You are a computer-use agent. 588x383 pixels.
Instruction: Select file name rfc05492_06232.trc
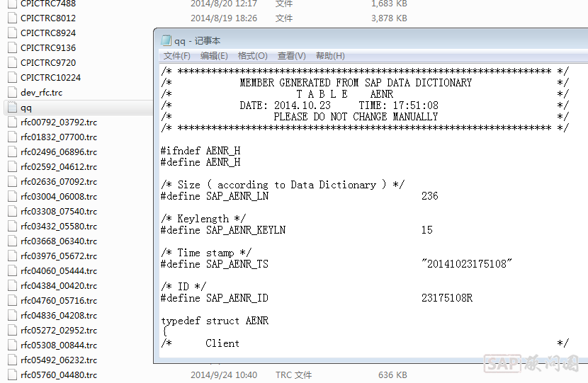tap(59, 360)
